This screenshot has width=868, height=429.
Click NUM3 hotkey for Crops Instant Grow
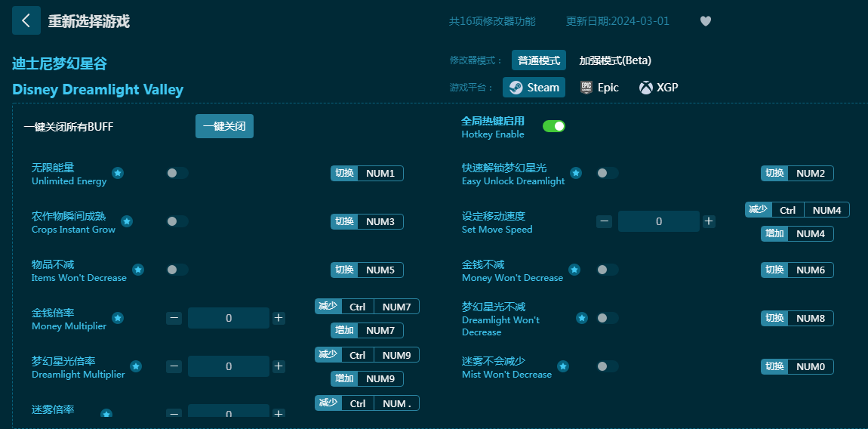[367, 222]
